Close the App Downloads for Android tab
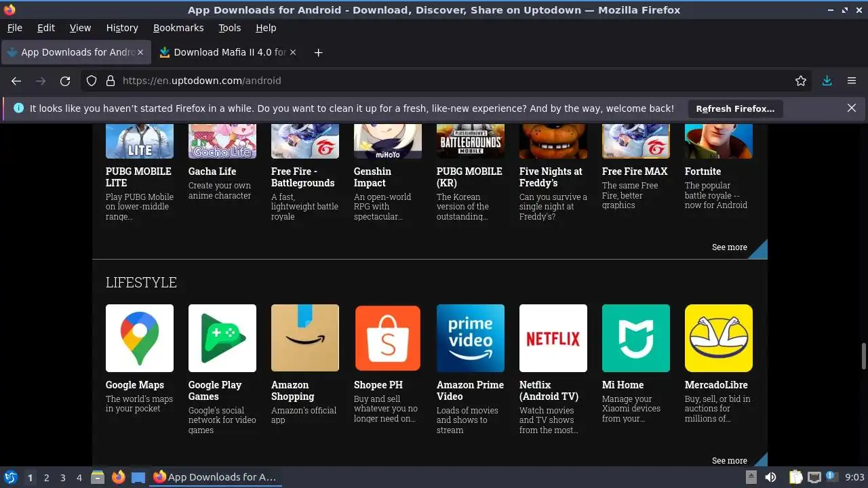 (140, 52)
